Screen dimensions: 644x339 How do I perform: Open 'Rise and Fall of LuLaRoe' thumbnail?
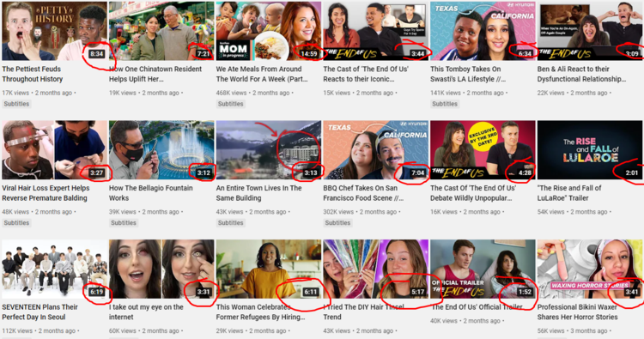tap(590, 150)
